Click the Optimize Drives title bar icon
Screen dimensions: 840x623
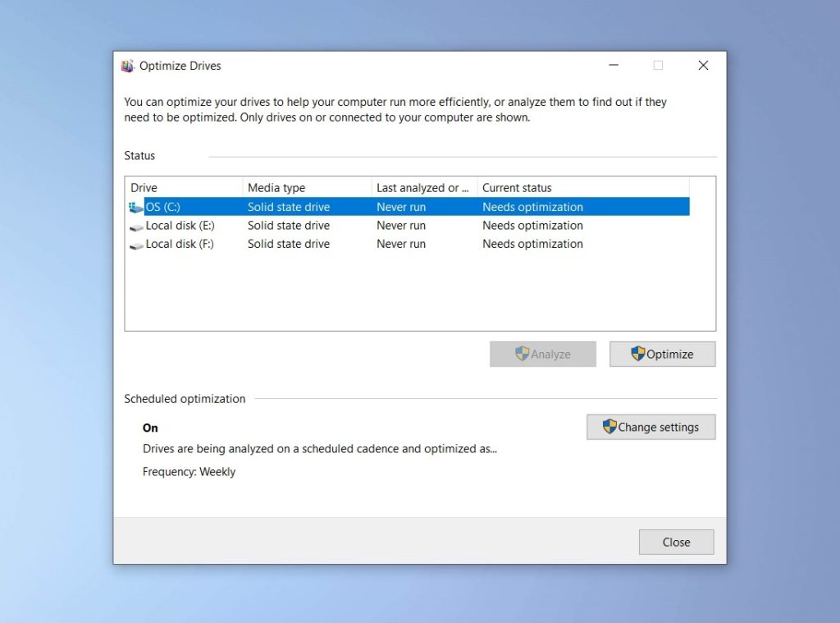click(x=128, y=66)
